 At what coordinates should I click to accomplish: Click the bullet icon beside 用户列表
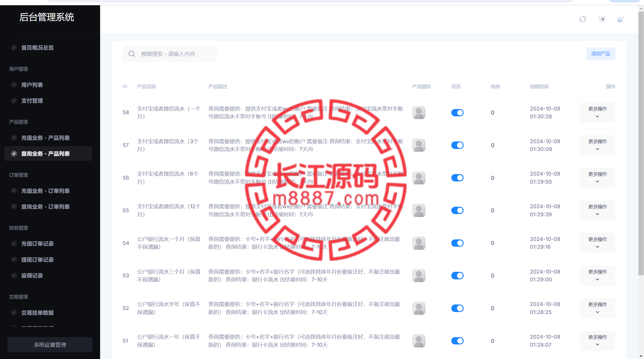click(14, 85)
